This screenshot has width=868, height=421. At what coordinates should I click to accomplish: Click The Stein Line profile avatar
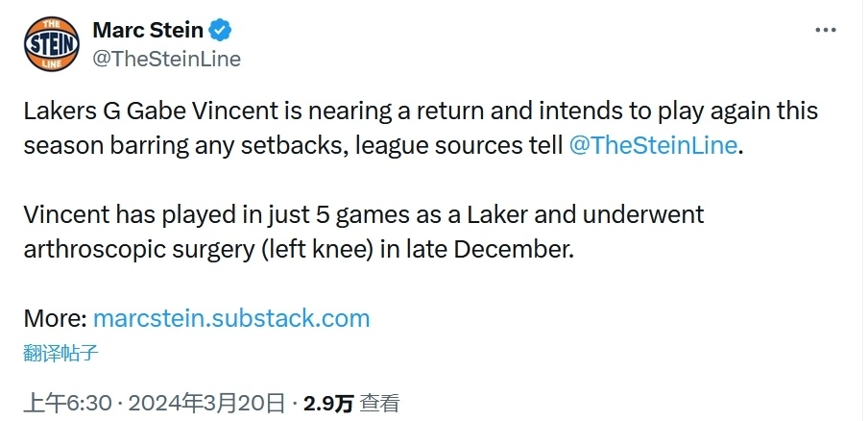pos(50,44)
